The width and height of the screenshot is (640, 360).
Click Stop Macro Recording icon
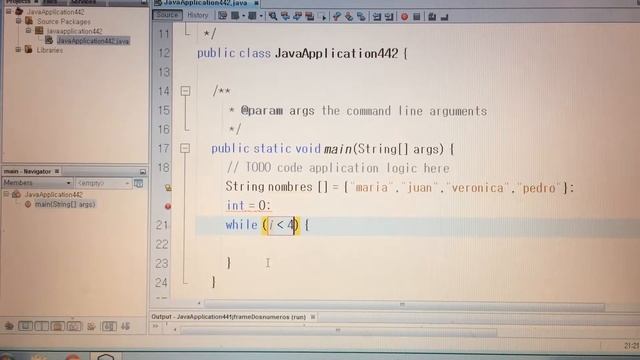[417, 17]
